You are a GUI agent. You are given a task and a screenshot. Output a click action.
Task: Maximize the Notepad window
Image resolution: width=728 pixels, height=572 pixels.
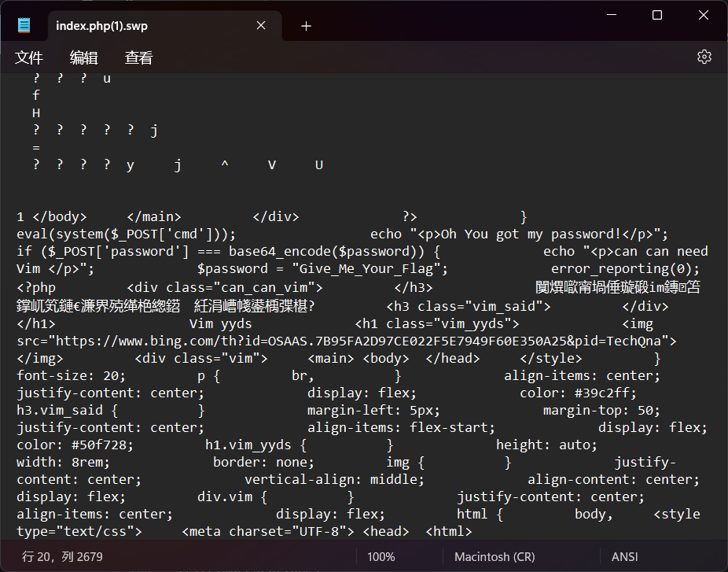pos(657,15)
